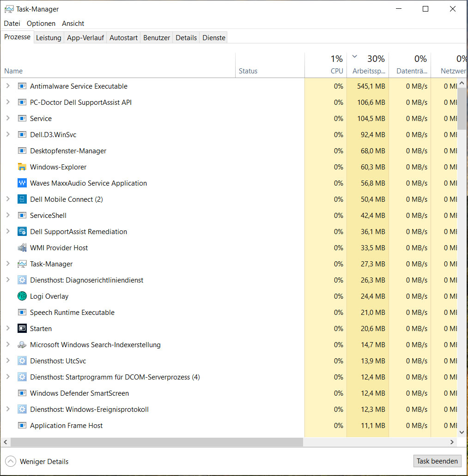
Task: Open the Datei menu
Action: (12, 24)
